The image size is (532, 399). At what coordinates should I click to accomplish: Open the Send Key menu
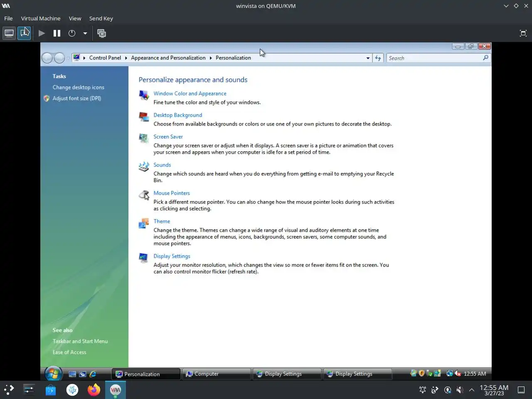click(101, 18)
